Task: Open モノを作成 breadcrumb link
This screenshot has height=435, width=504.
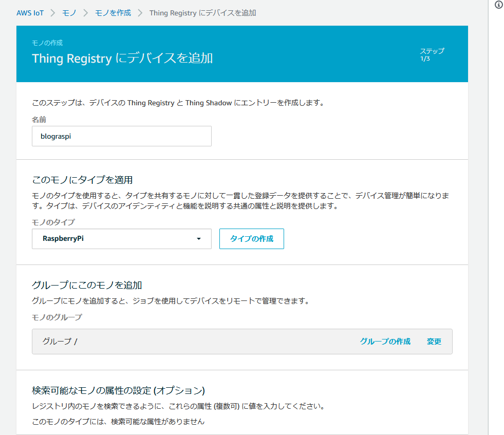Action: click(x=113, y=13)
